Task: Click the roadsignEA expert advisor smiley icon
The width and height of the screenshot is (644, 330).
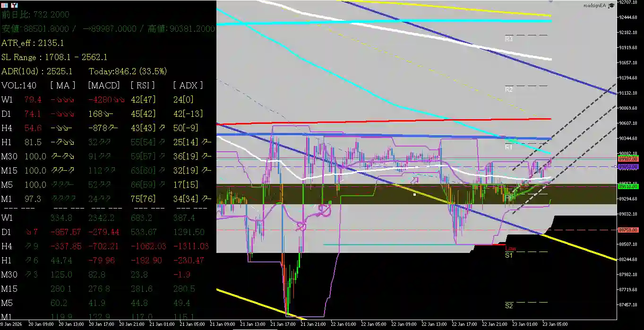Action: click(611, 5)
